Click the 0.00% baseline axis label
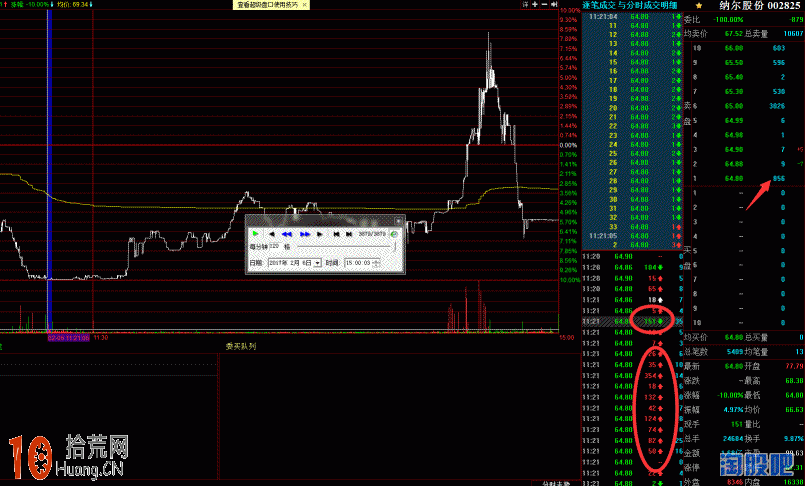This screenshot has height=486, width=805. [569, 145]
